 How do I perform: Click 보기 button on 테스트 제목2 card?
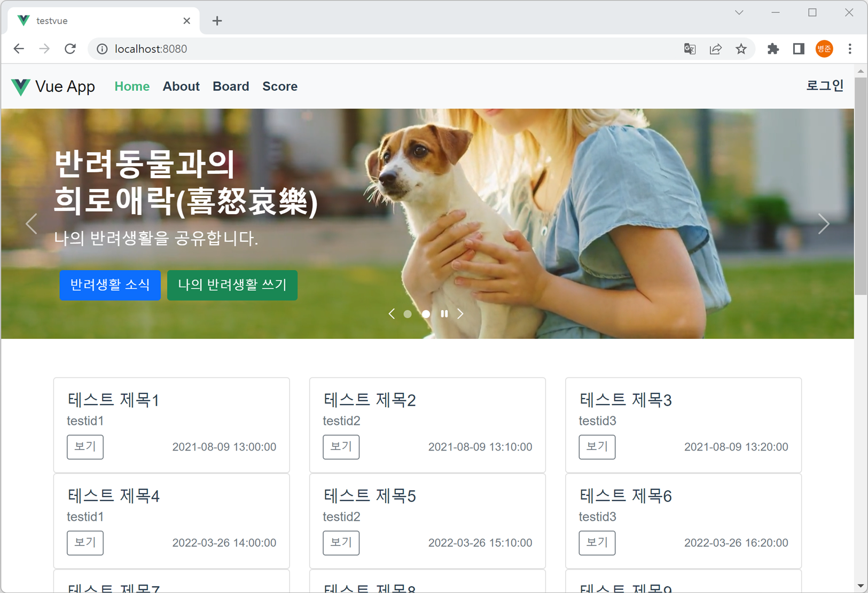tap(341, 447)
